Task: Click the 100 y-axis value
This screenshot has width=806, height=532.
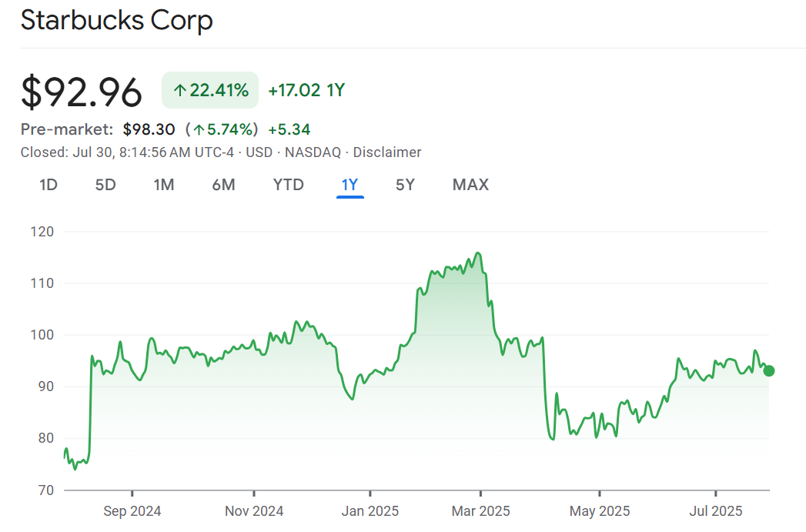Action: [42, 335]
